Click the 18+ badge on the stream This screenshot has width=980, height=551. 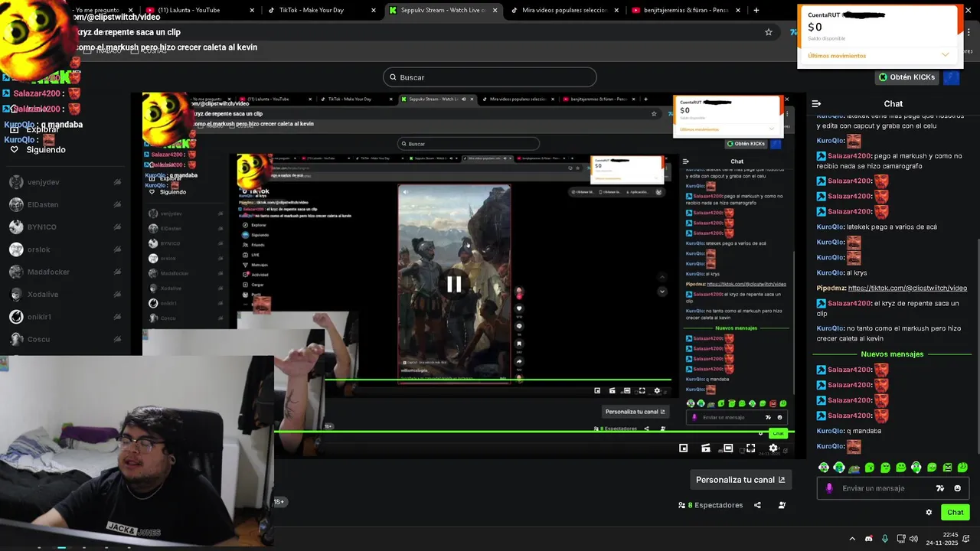(279, 502)
